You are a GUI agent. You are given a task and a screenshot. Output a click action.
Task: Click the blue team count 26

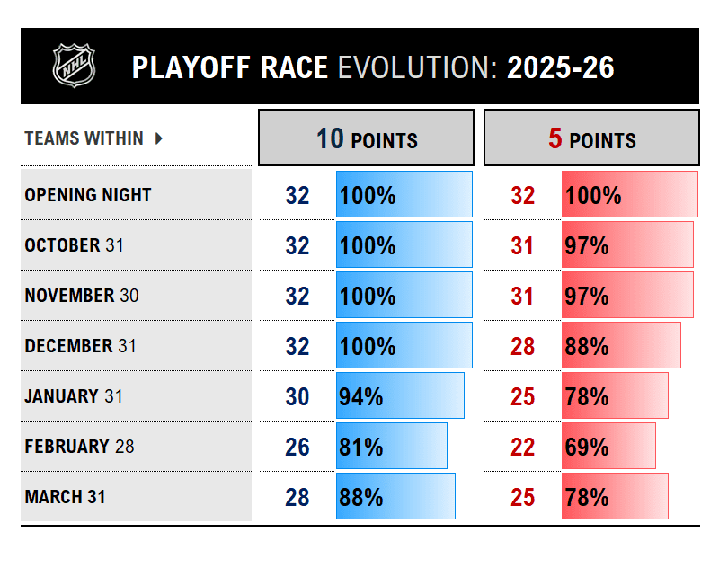(x=297, y=447)
